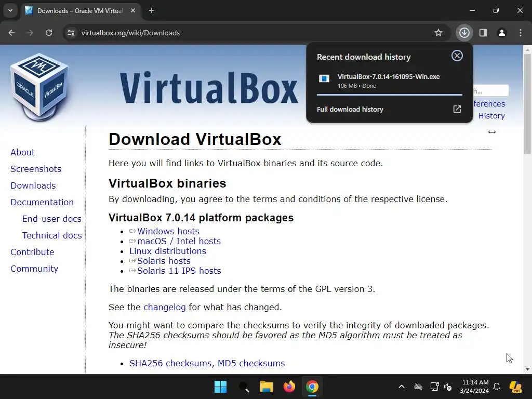Click the muted volume tray icon
Viewport: 532px width, 399px height.
tap(448, 387)
